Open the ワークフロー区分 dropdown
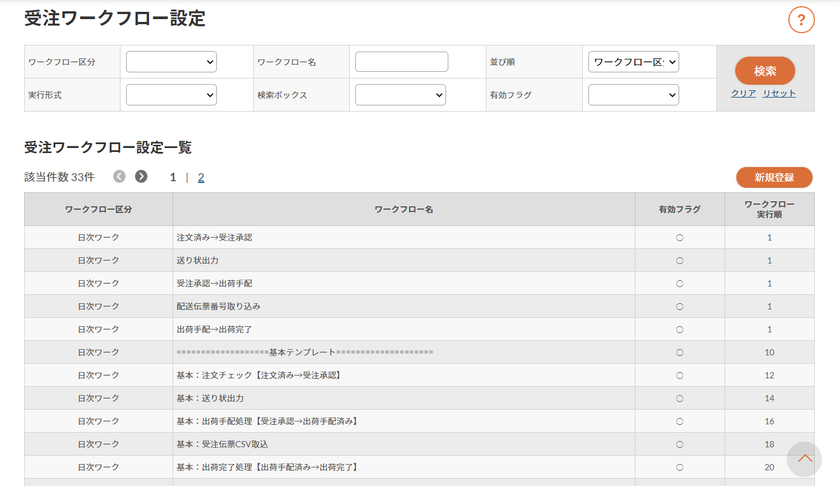 pos(171,62)
